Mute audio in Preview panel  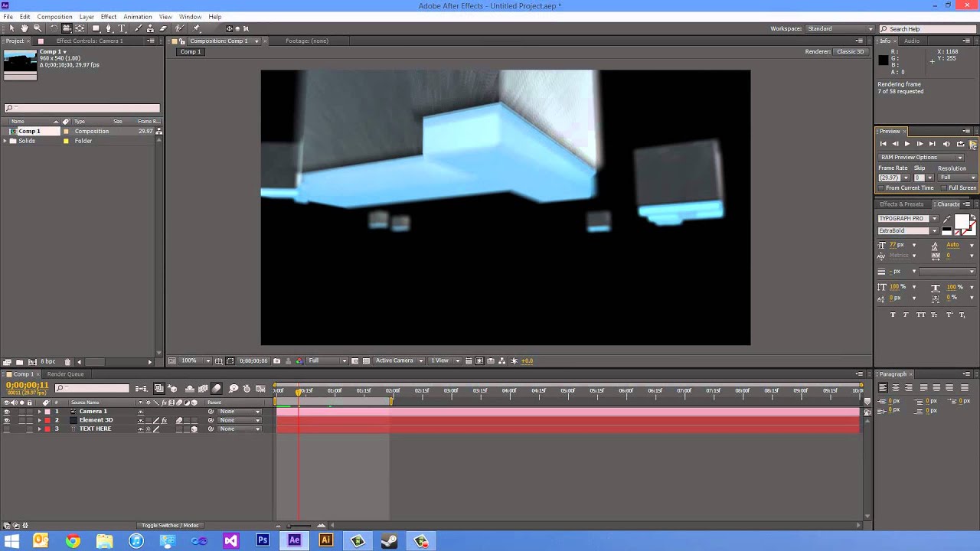pos(946,144)
